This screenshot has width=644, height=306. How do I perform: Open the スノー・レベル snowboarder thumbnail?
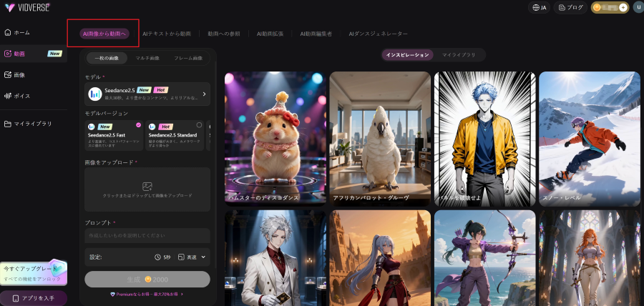[590, 139]
